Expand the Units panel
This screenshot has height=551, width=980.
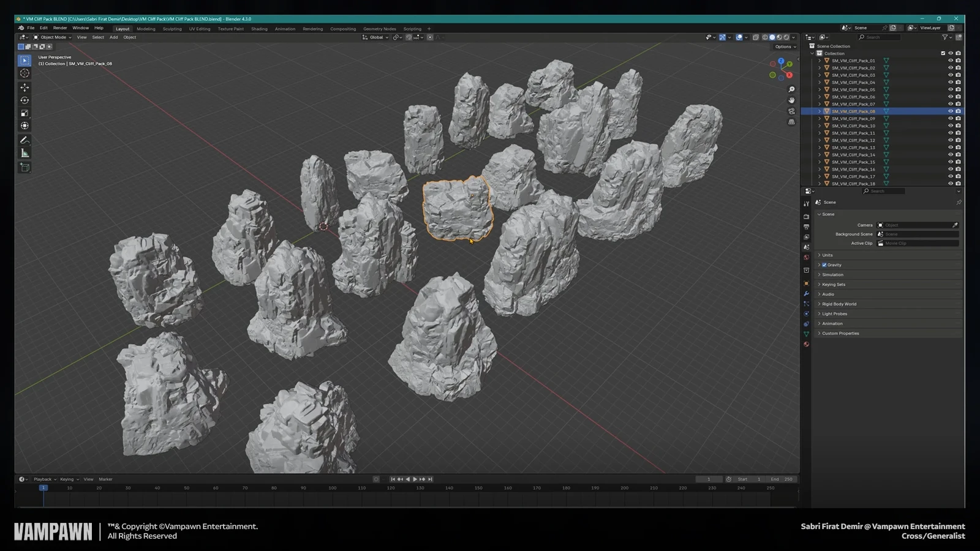tap(827, 255)
